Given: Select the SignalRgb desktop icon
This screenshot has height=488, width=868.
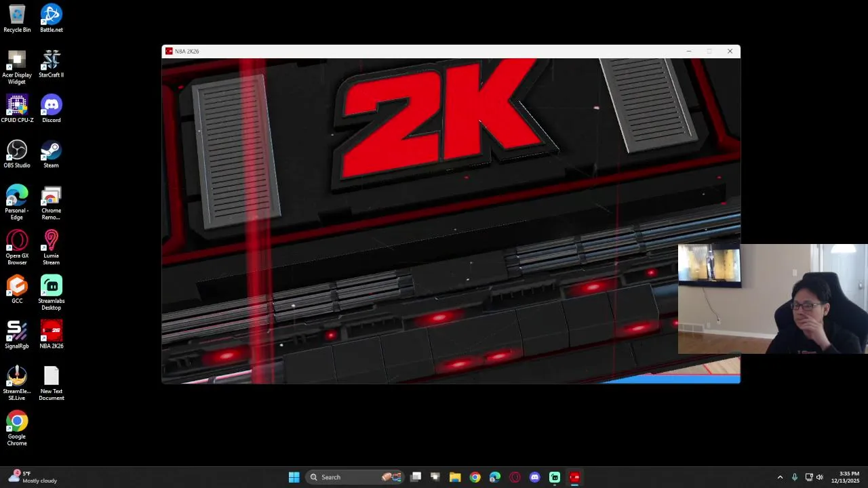Looking at the screenshot, I should [17, 335].
